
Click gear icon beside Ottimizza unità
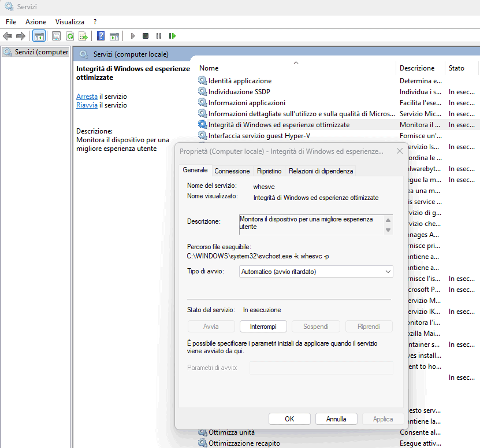pyautogui.click(x=202, y=432)
